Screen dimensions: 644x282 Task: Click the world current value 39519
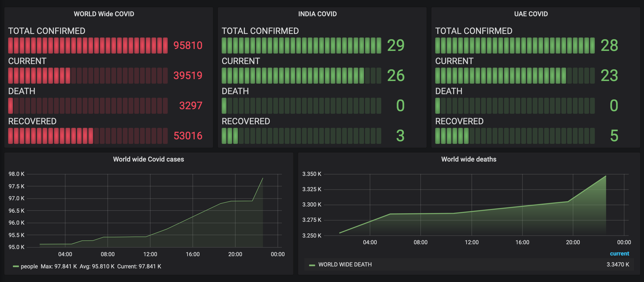point(188,75)
